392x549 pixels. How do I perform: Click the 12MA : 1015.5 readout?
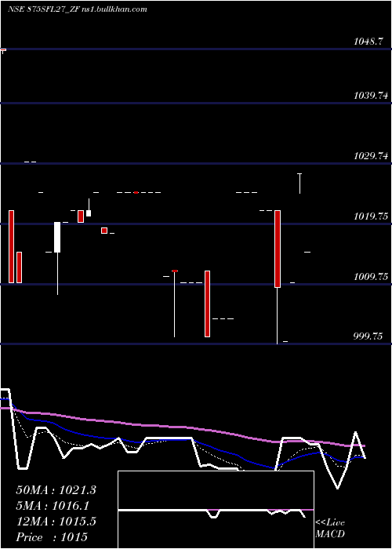[x=56, y=522]
